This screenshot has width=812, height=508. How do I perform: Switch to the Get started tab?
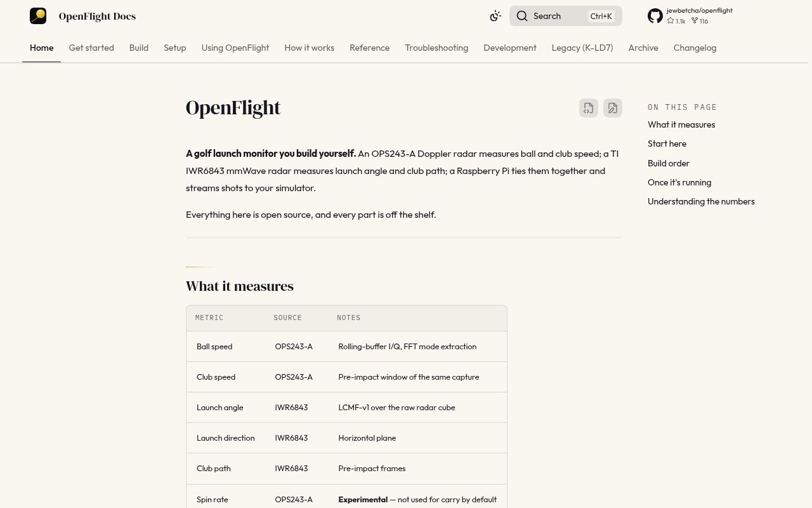coord(91,48)
